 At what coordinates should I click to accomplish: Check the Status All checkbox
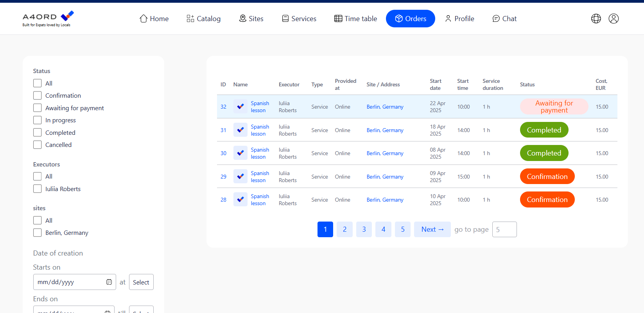tap(38, 83)
